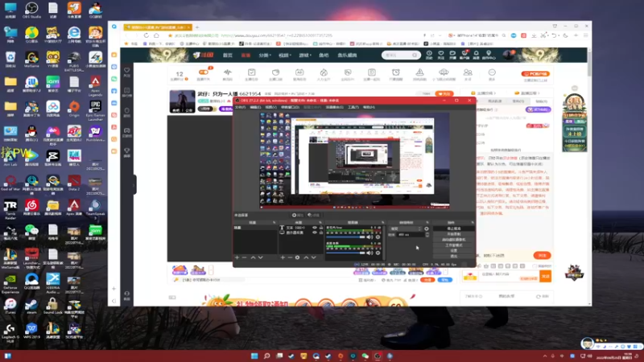Open Origin desktop shortcut
644x362 pixels.
(x=74, y=109)
